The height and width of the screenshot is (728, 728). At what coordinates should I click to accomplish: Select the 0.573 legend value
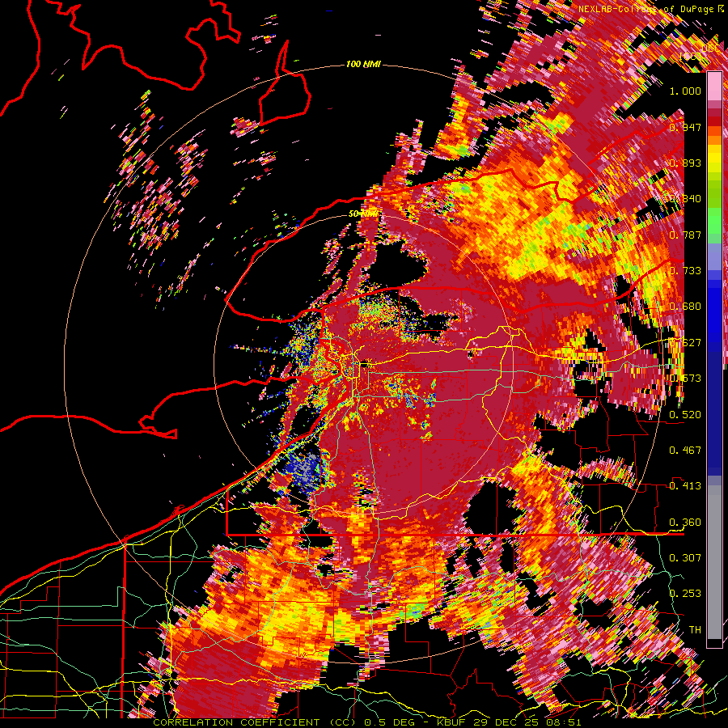(685, 379)
